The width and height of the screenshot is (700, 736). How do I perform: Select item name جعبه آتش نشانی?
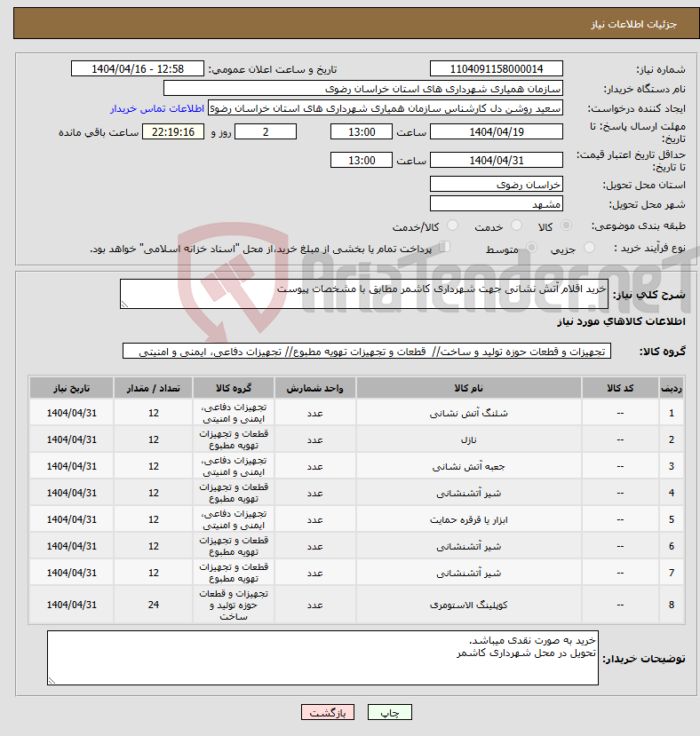click(468, 467)
